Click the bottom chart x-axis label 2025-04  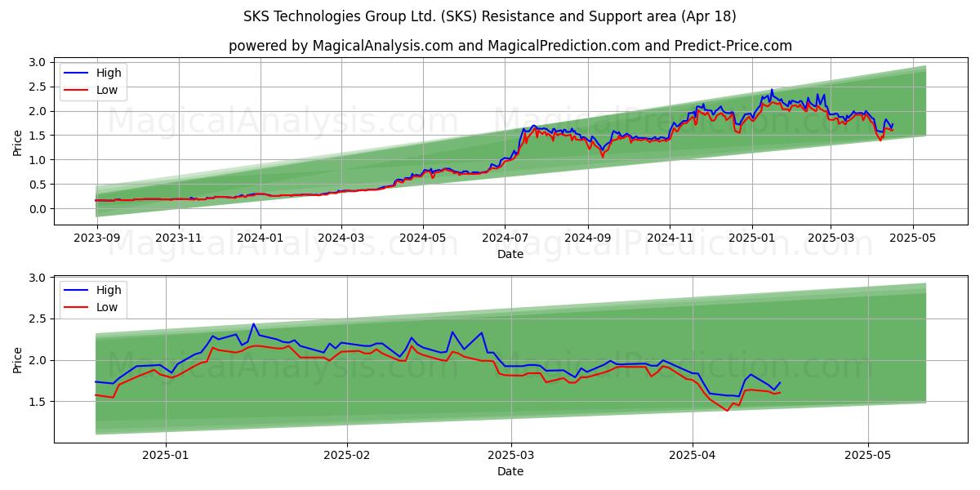693,456
